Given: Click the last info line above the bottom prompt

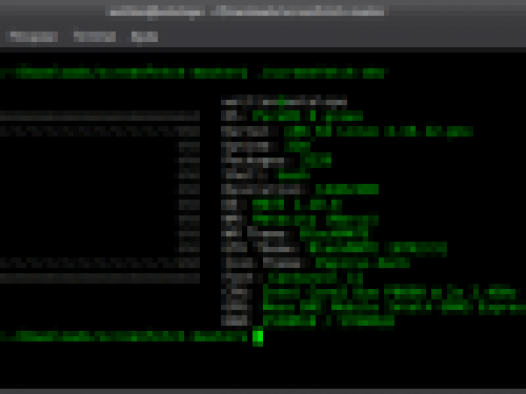Looking at the screenshot, I should pos(308,321).
